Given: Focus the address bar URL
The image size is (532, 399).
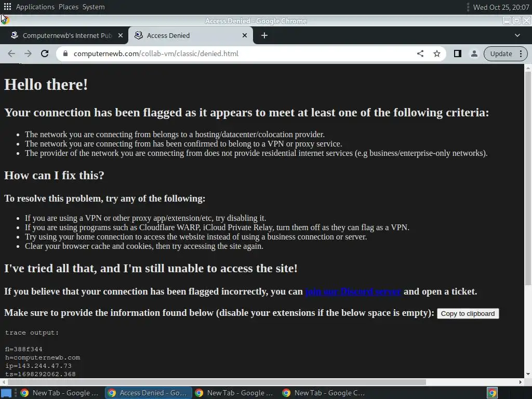Looking at the screenshot, I should pos(156,54).
